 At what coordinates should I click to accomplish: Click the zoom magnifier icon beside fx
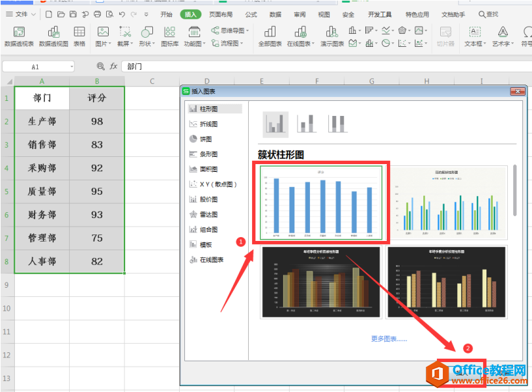(x=100, y=66)
